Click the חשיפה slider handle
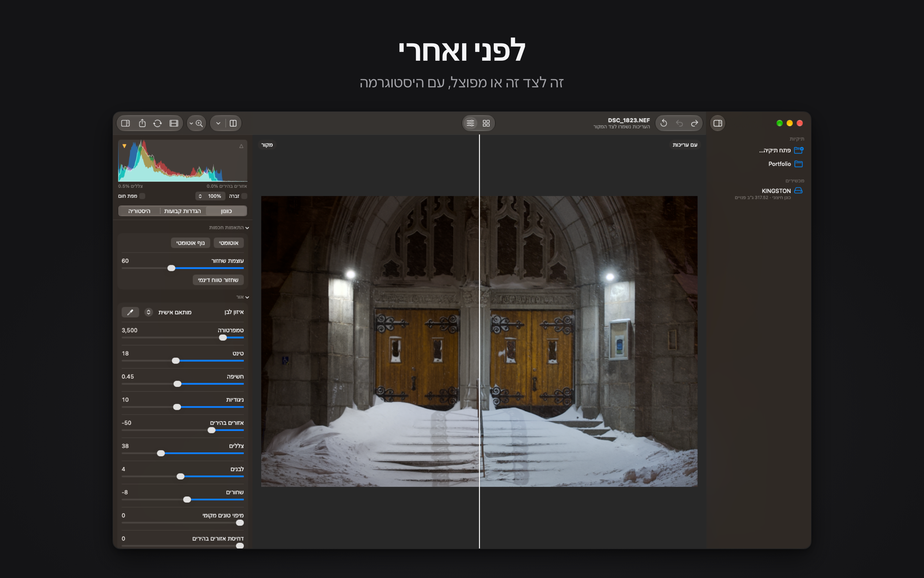The image size is (924, 578). tap(177, 384)
